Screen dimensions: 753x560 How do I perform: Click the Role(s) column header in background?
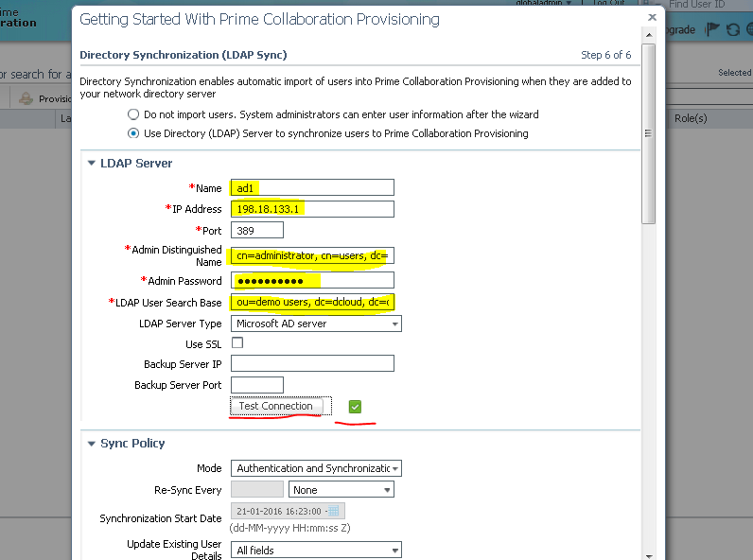(x=691, y=118)
